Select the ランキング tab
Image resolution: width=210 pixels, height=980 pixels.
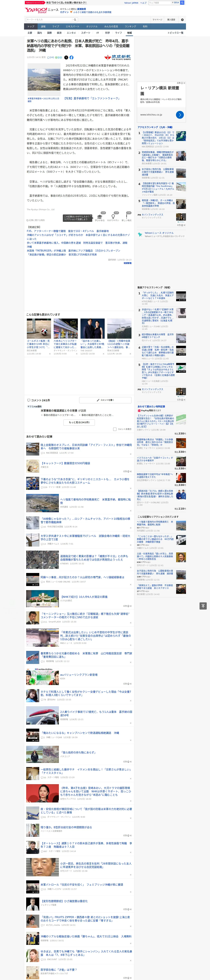pos(130,27)
